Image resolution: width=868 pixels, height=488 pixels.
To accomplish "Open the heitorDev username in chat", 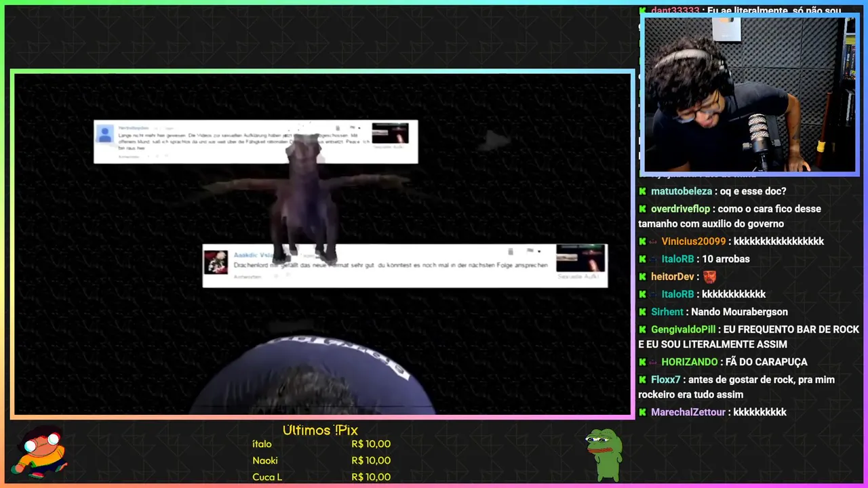I will pos(673,277).
